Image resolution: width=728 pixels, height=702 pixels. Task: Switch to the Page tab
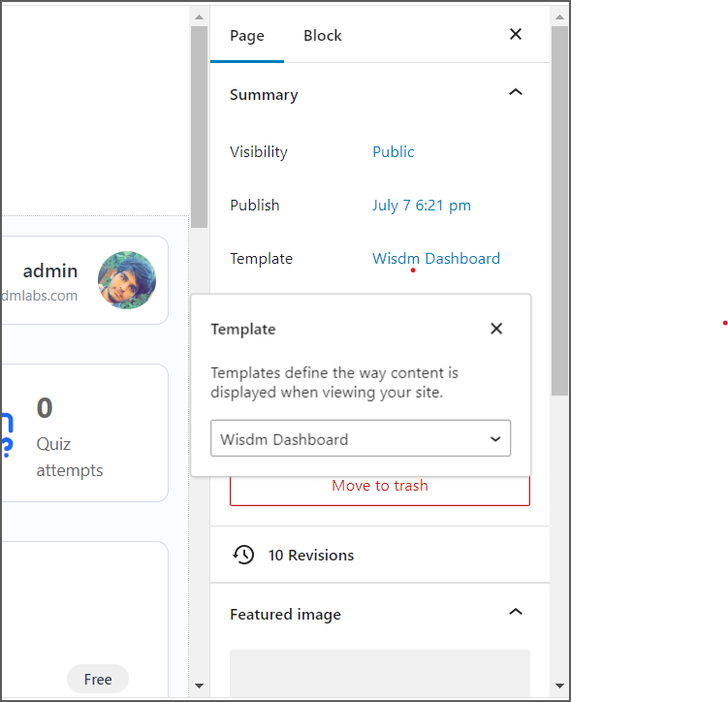click(x=247, y=36)
